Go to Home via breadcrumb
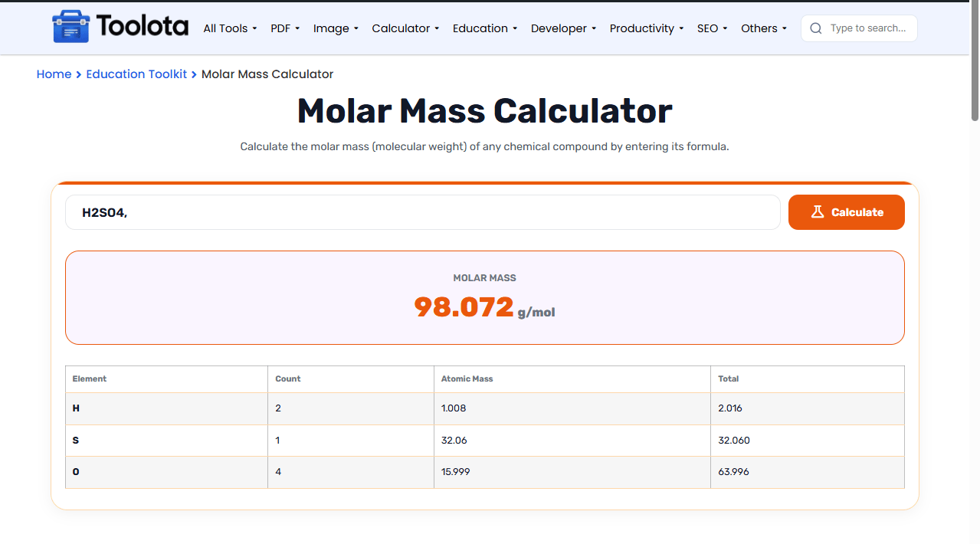 tap(54, 74)
